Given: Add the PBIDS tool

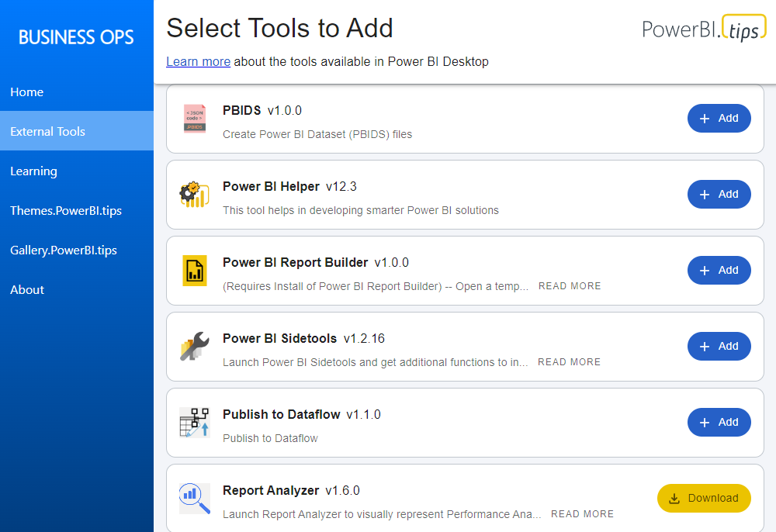Looking at the screenshot, I should point(719,119).
